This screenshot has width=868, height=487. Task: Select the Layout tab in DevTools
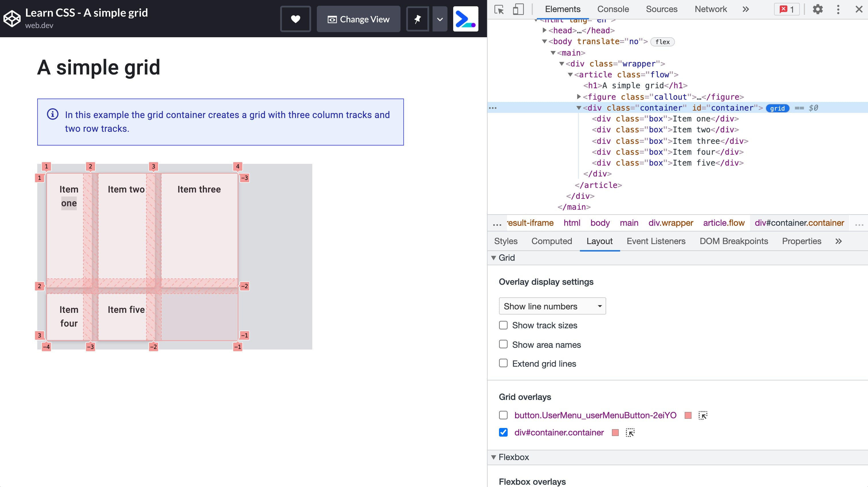click(x=599, y=241)
